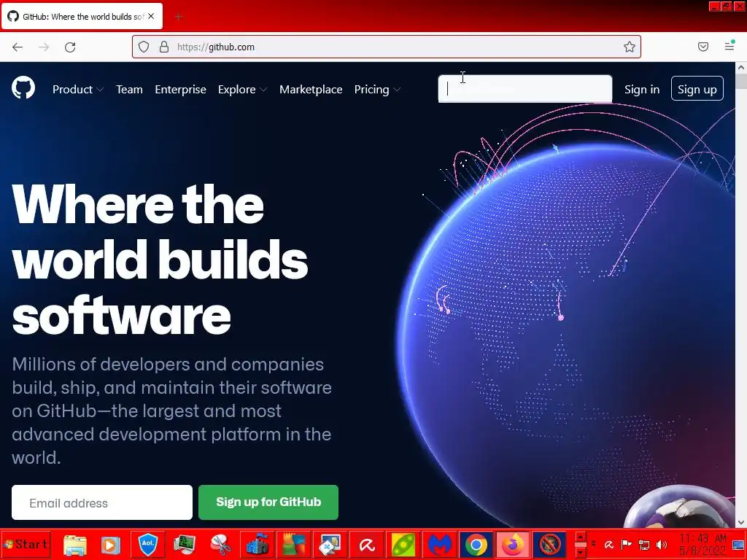
Task: Expand the Product dropdown menu
Action: [x=78, y=90]
